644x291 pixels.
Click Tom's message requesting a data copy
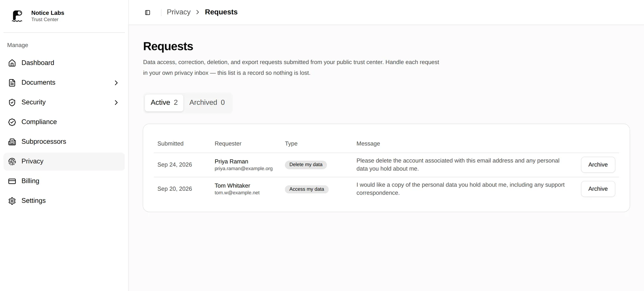[460, 189]
